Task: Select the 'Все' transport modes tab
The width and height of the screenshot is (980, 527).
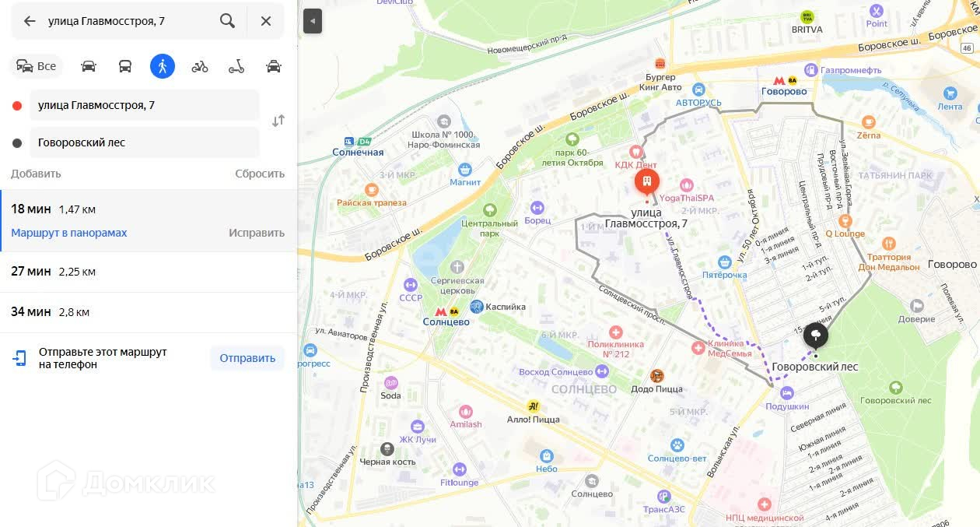Action: point(37,66)
